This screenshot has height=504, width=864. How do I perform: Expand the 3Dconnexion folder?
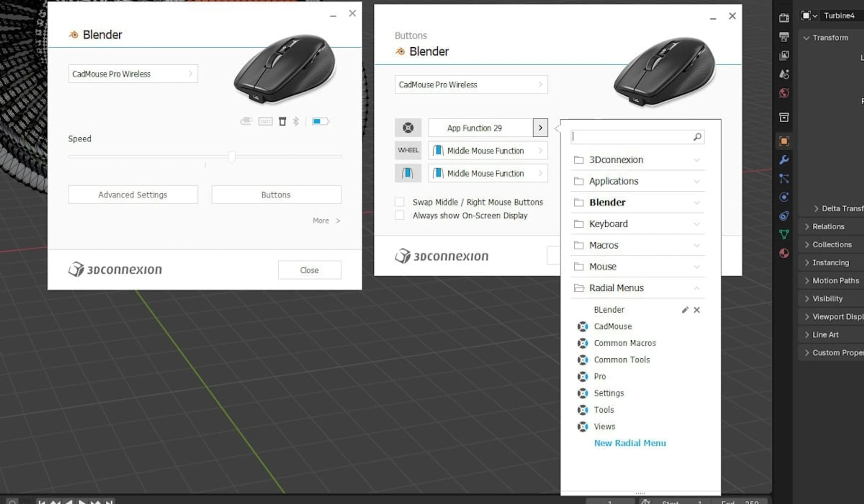tap(637, 160)
